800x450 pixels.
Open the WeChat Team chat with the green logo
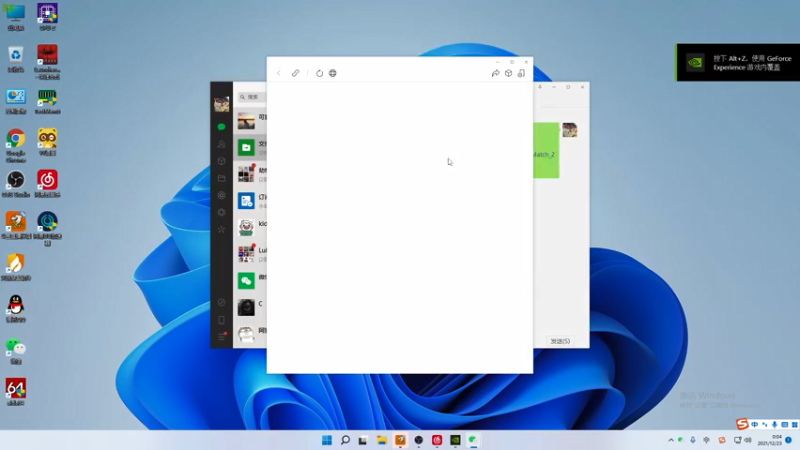pyautogui.click(x=250, y=281)
